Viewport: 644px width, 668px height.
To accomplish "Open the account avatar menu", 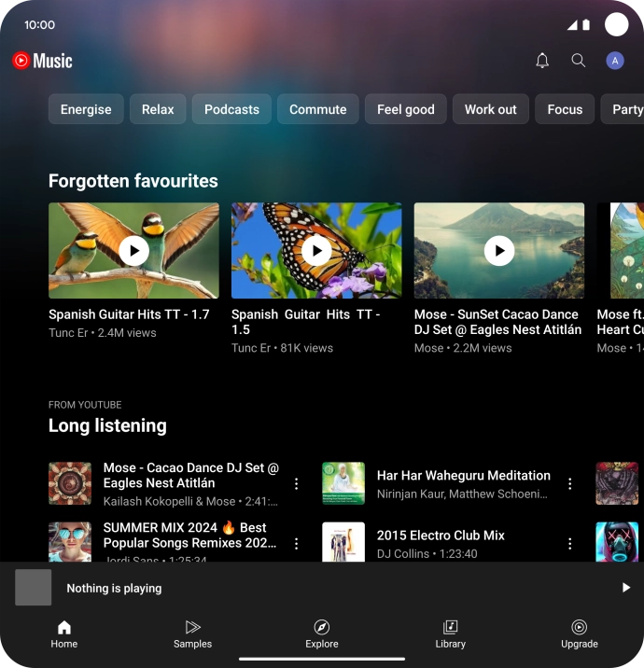I will (x=615, y=61).
